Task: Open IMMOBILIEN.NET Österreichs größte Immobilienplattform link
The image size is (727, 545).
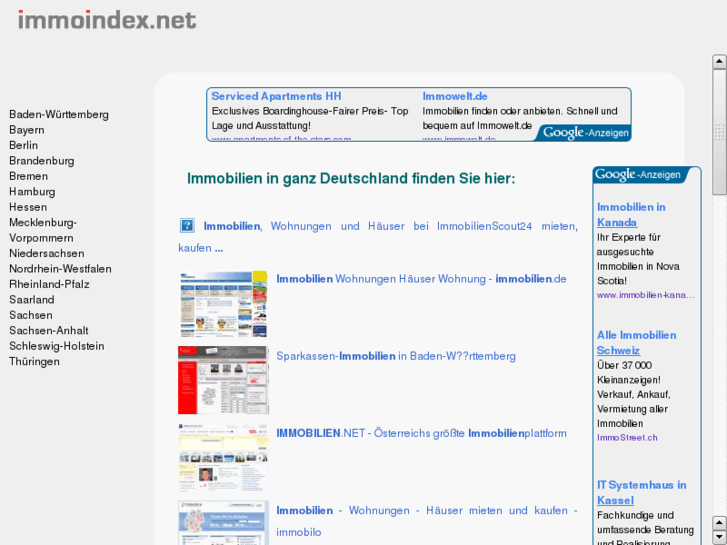Action: [421, 433]
